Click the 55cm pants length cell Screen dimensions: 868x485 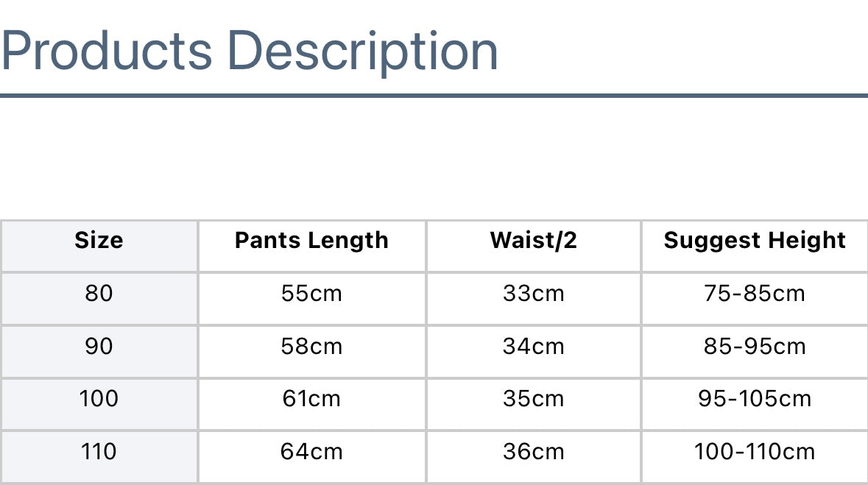point(311,294)
